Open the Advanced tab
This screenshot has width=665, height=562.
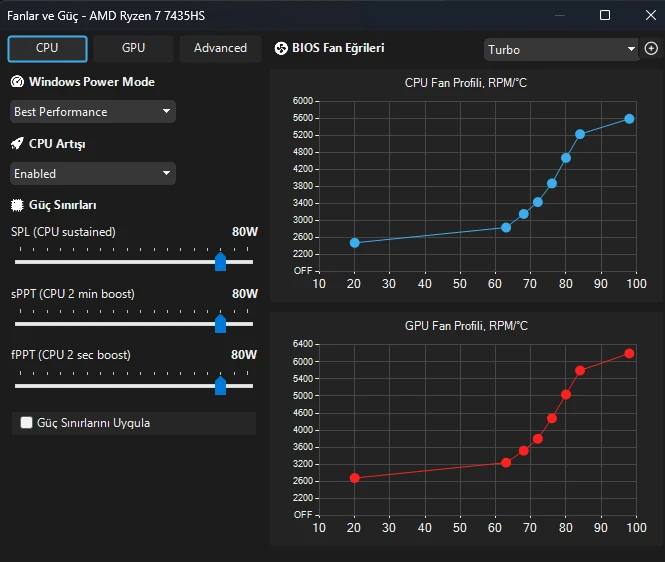pyautogui.click(x=220, y=49)
